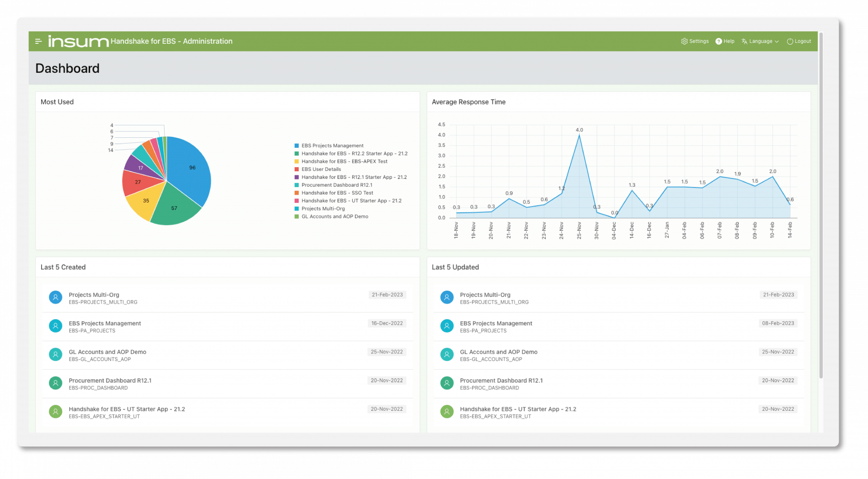
Task: Open the Language dropdown
Action: 759,41
